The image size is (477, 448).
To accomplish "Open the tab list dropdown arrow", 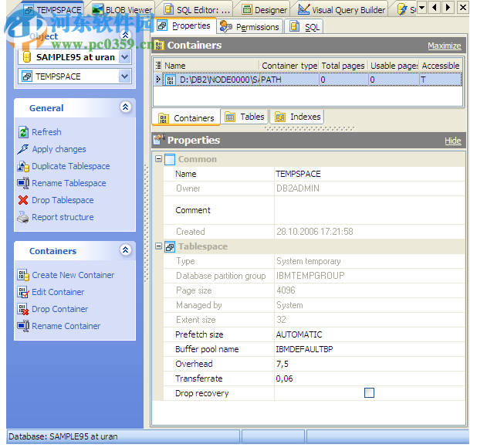I will click(x=422, y=7).
